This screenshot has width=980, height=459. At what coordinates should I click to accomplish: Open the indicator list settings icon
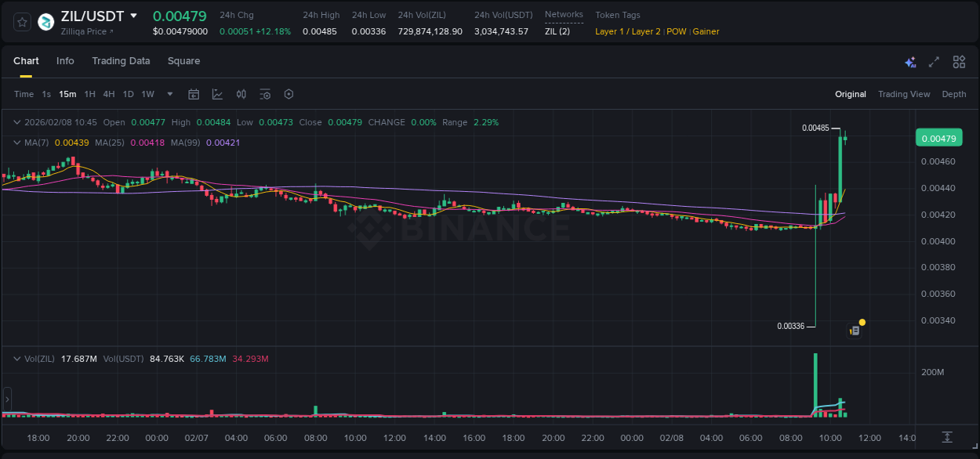tap(265, 94)
